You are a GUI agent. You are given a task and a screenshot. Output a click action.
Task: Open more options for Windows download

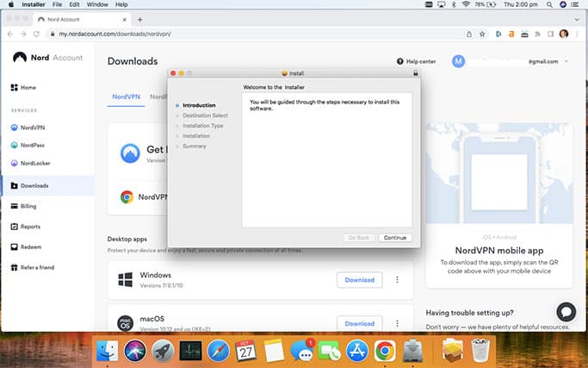[x=397, y=280]
